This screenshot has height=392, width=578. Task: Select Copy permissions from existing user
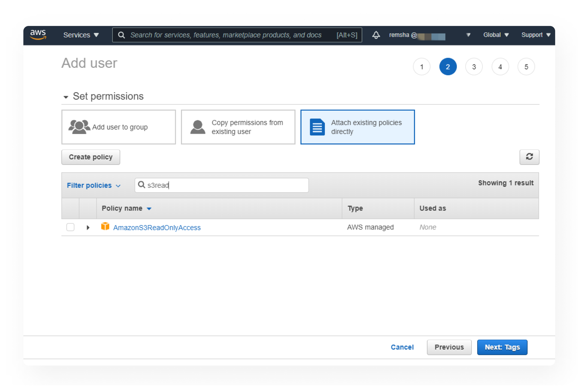238,127
